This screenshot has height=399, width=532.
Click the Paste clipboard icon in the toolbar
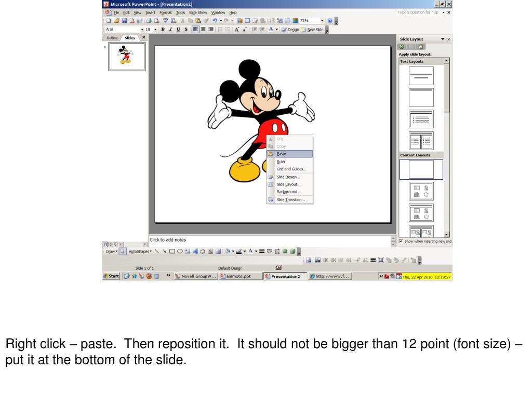pos(198,21)
